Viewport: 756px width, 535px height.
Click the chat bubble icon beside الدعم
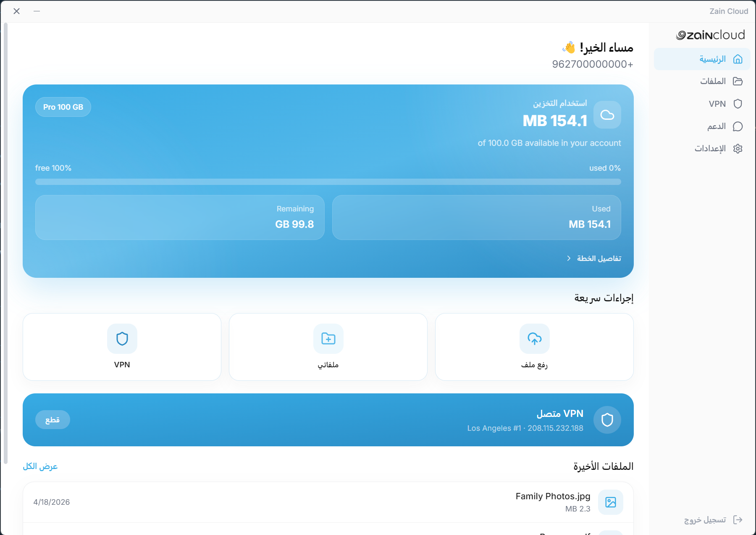738,126
